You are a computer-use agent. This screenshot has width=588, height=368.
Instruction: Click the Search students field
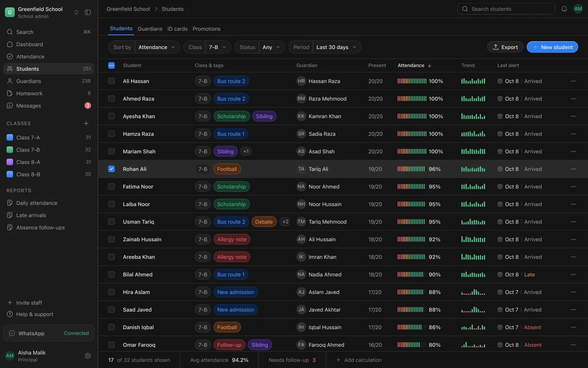point(506,9)
